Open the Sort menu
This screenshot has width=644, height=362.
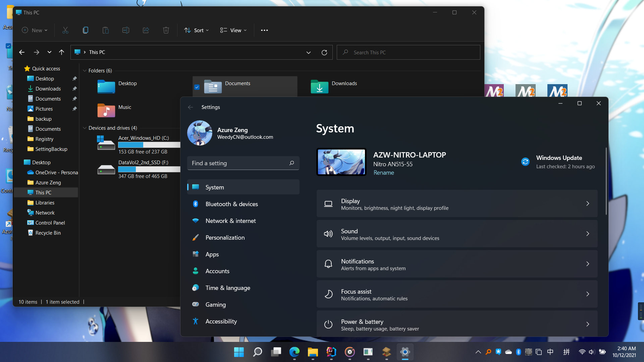click(196, 30)
